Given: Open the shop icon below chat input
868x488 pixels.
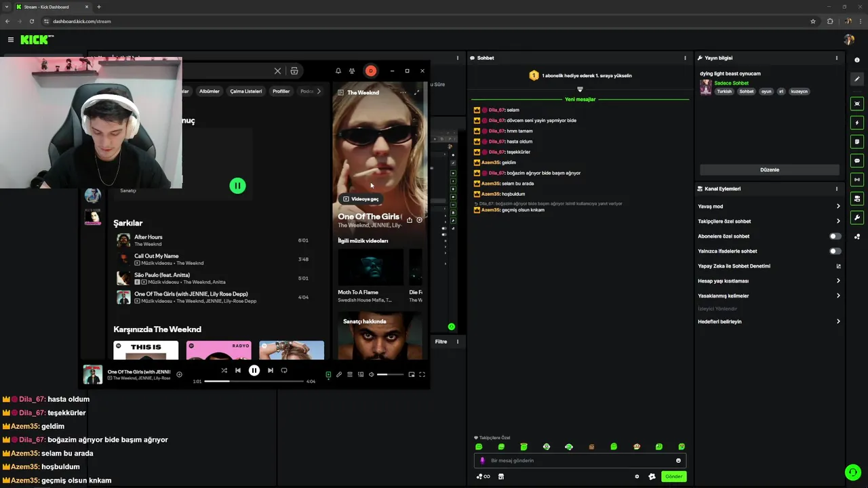Looking at the screenshot, I should pyautogui.click(x=501, y=476).
